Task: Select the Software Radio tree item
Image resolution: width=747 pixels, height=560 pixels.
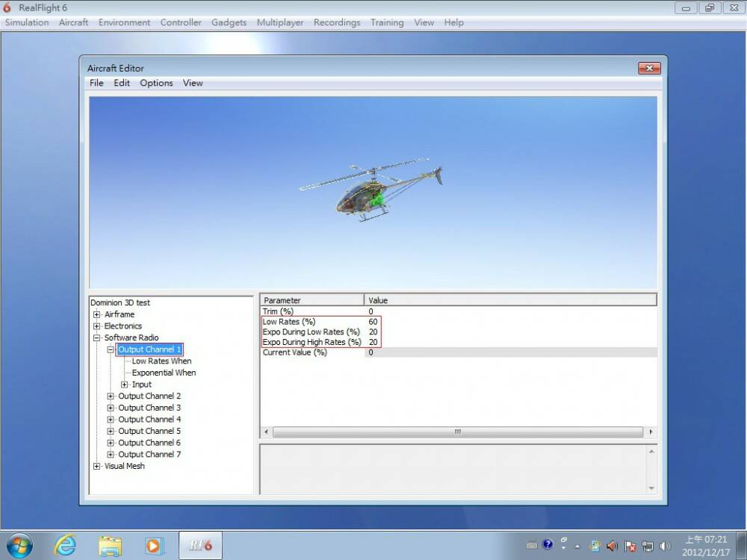Action: click(131, 337)
